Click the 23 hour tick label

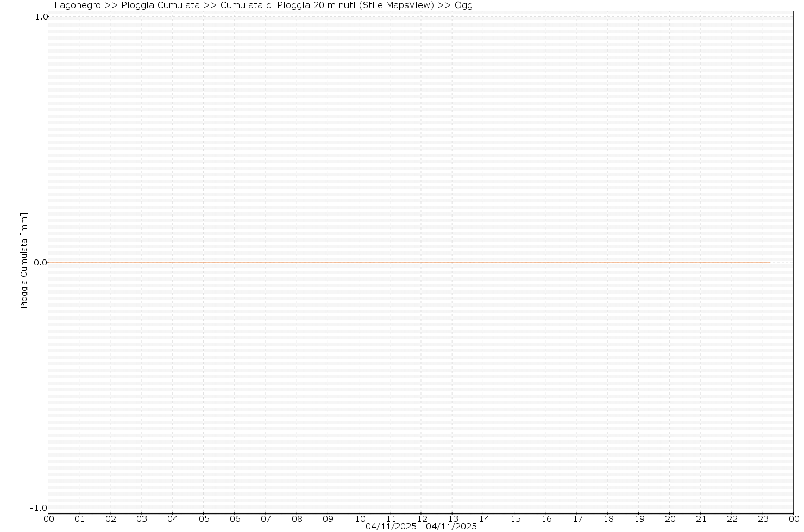[x=763, y=519]
